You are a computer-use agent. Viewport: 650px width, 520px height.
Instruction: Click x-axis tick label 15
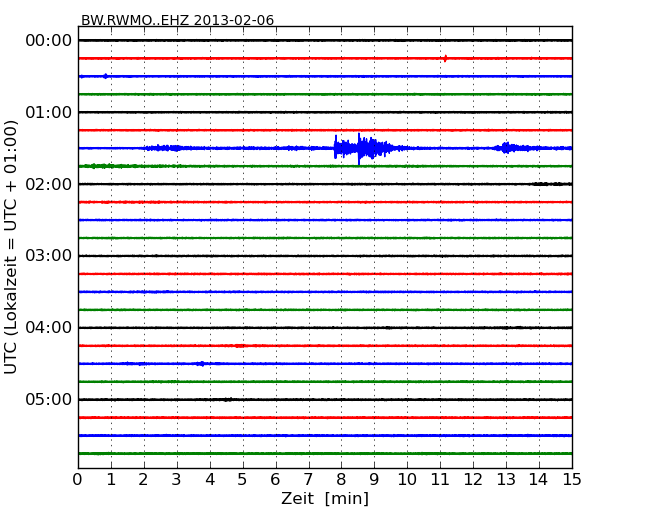tap(572, 480)
